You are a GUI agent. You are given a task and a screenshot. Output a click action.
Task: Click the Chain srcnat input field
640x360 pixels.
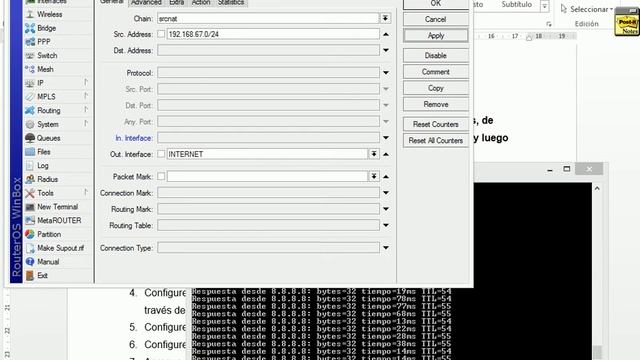(x=268, y=18)
